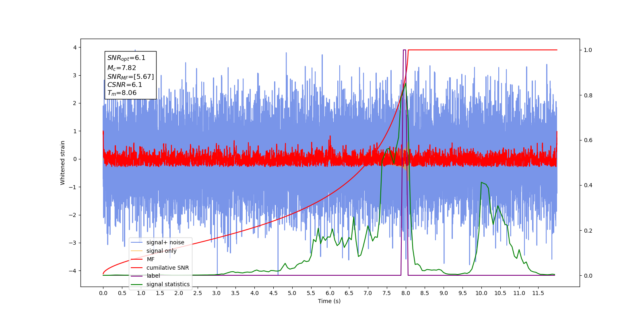Image resolution: width=644 pixels, height=322 pixels.
Task: Click the x-axis tick label 0.5
Action: tap(122, 293)
